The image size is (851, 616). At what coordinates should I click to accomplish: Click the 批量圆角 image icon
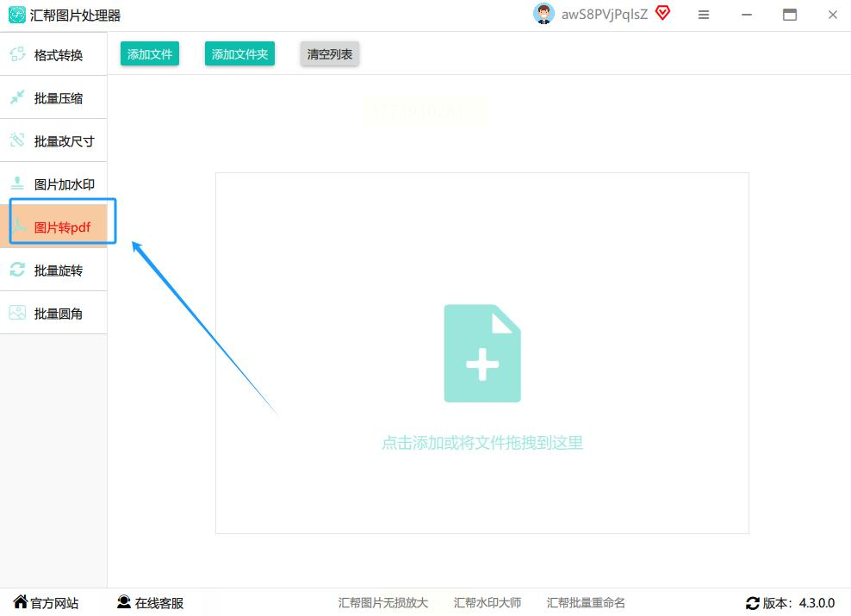click(17, 313)
